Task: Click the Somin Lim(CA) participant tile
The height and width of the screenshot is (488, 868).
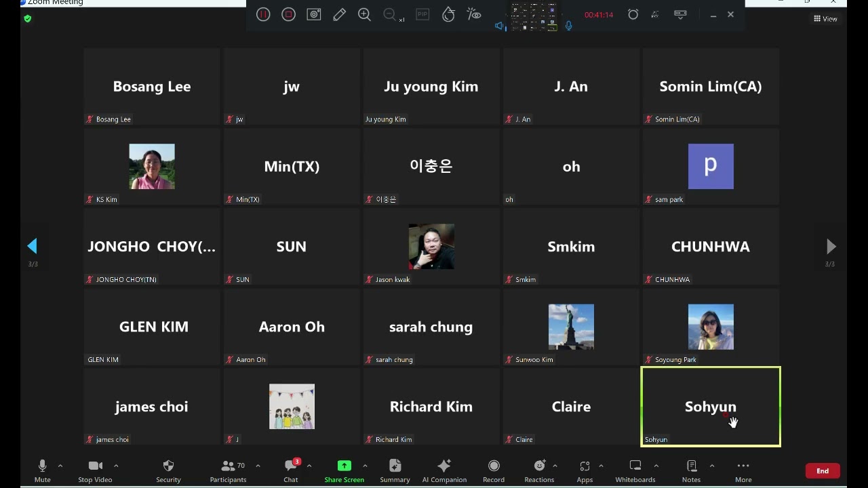Action: click(x=711, y=86)
